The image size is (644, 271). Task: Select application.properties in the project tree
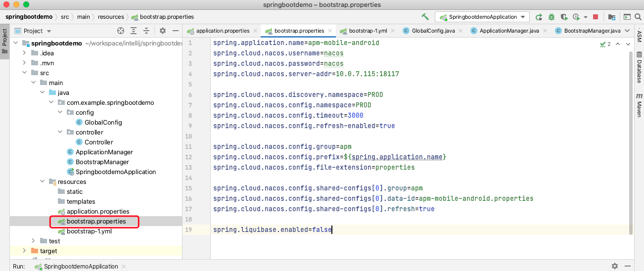93,211
